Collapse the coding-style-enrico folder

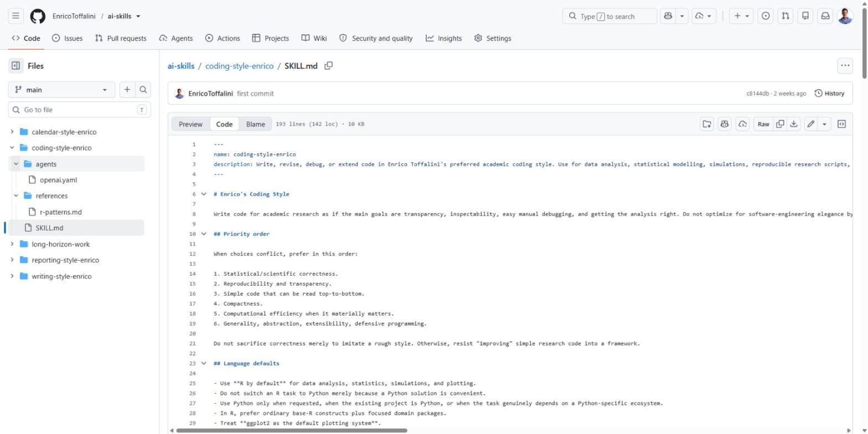[x=12, y=148]
